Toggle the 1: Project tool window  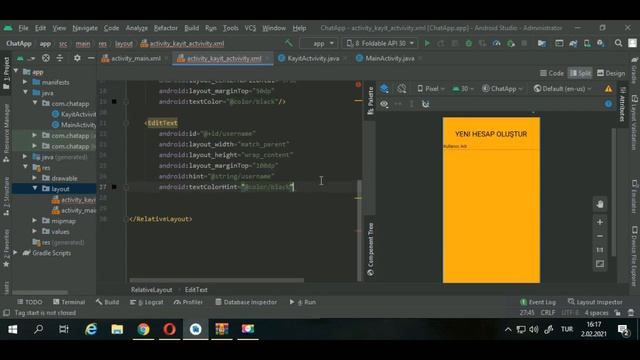6,73
